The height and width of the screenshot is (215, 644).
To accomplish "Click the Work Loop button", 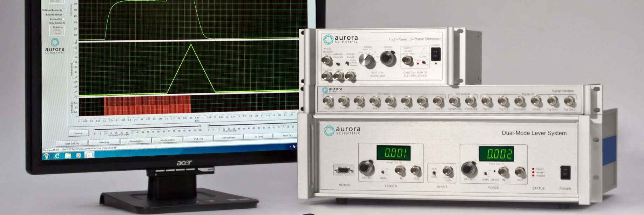I will click(198, 139).
